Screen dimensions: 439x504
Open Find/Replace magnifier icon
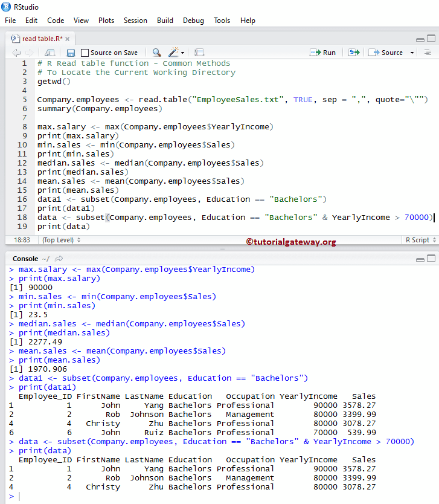click(156, 53)
